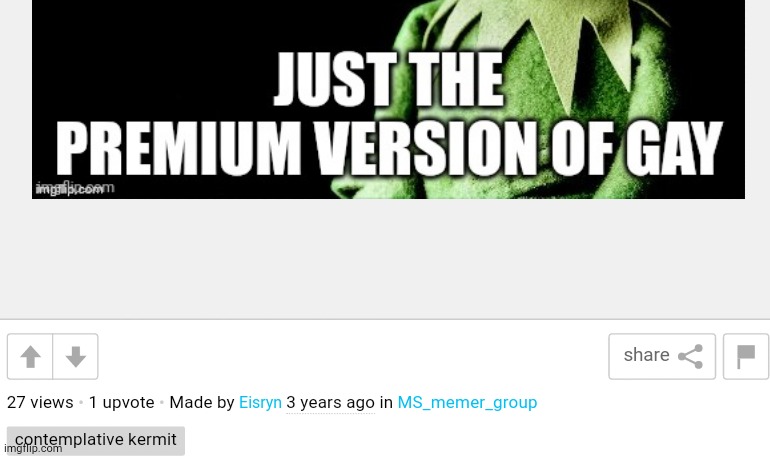The image size is (770, 457).
Task: Click the Kermit meme image
Action: (388, 99)
